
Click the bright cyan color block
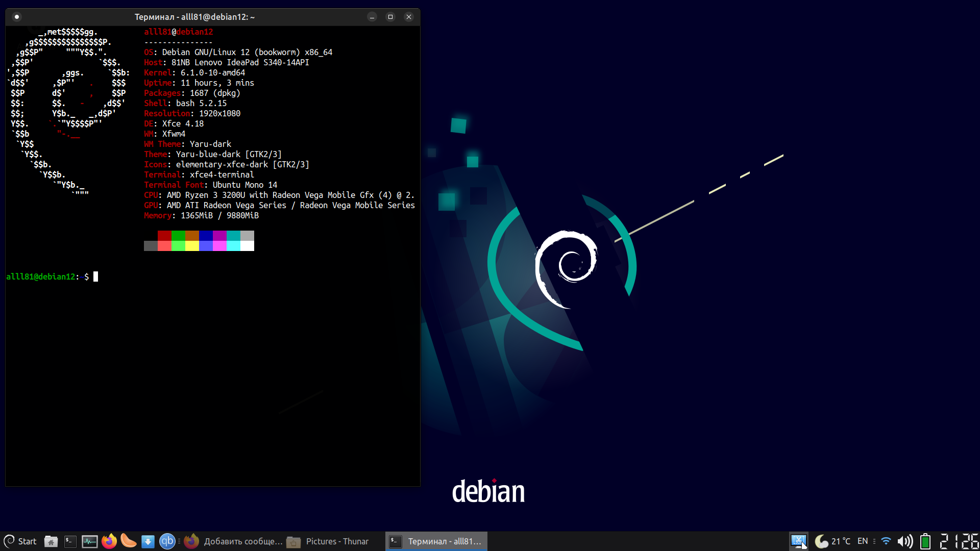pyautogui.click(x=233, y=246)
